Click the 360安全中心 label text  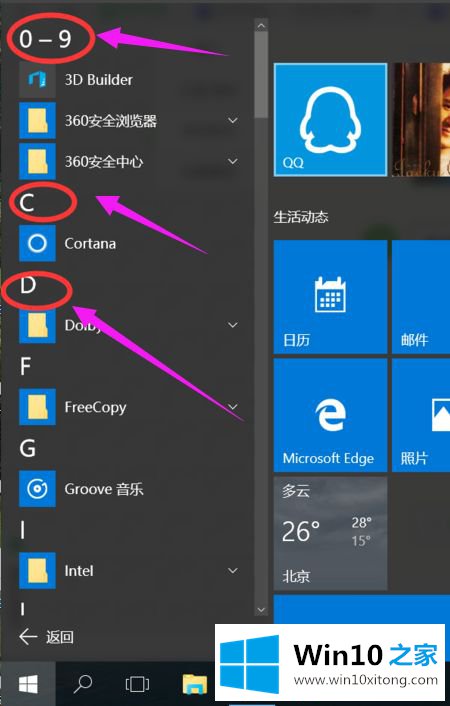(x=104, y=162)
